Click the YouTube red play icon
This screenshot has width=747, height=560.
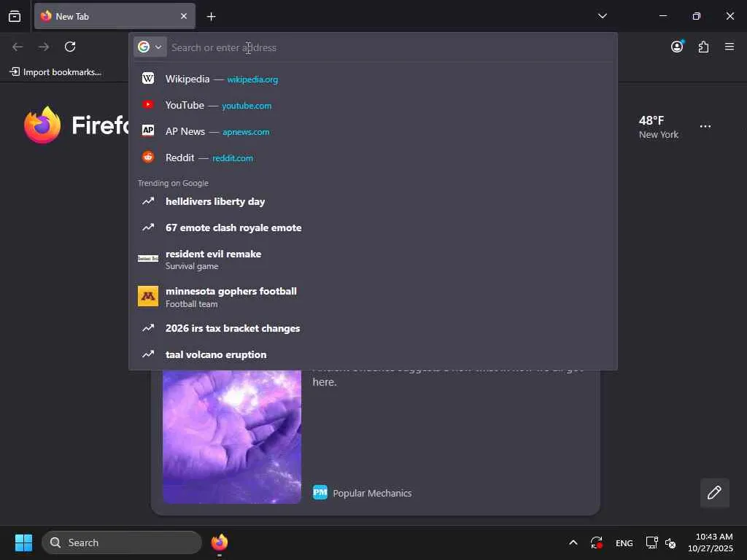pos(148,104)
